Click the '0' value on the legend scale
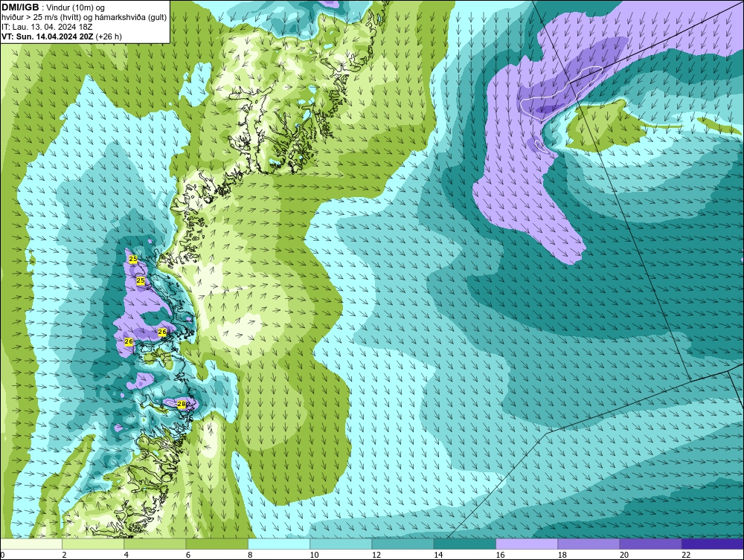744x560 pixels. (2, 555)
